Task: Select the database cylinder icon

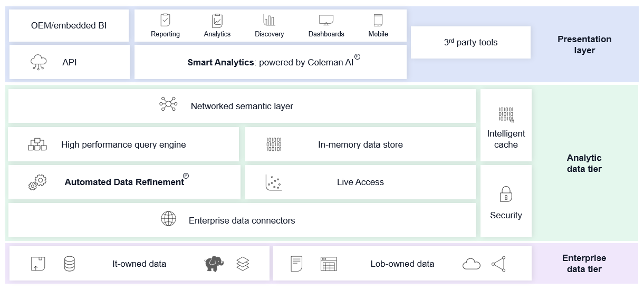Action: [69, 264]
